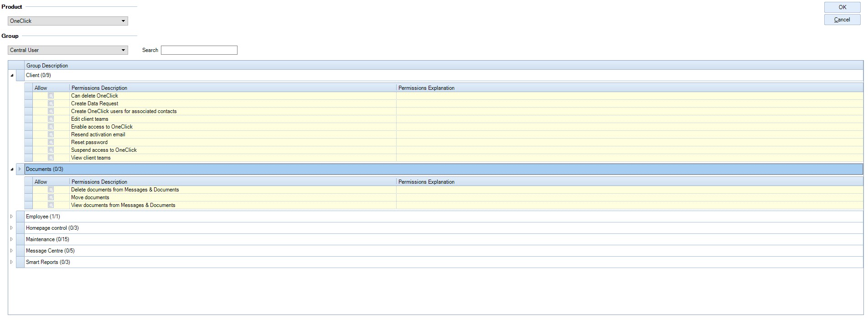This screenshot has height=320, width=868.
Task: Tick the Move documents checkbox
Action: pos(51,197)
